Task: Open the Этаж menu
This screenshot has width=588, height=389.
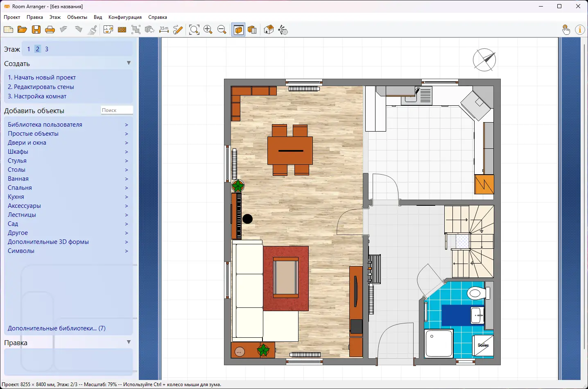Action: click(55, 17)
